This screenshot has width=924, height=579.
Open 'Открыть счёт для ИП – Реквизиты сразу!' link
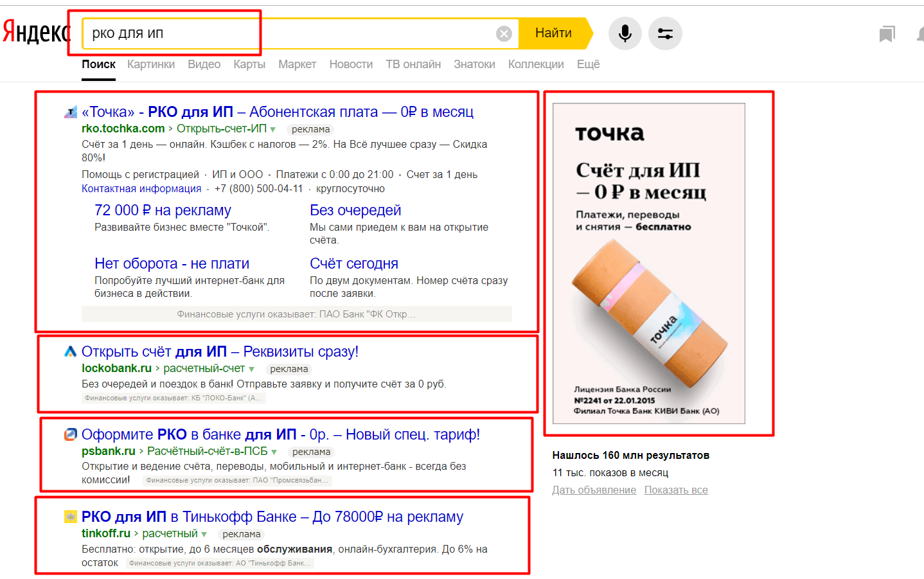(x=220, y=352)
